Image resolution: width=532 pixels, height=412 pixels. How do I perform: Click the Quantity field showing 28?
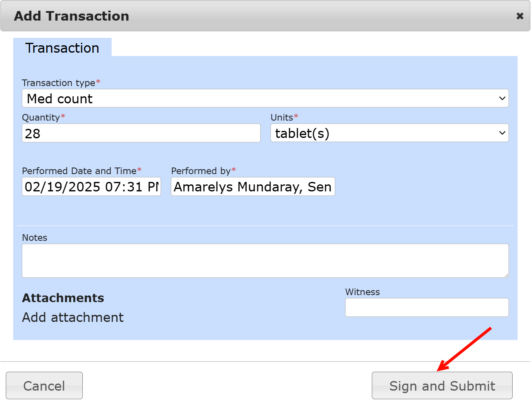pyautogui.click(x=141, y=133)
